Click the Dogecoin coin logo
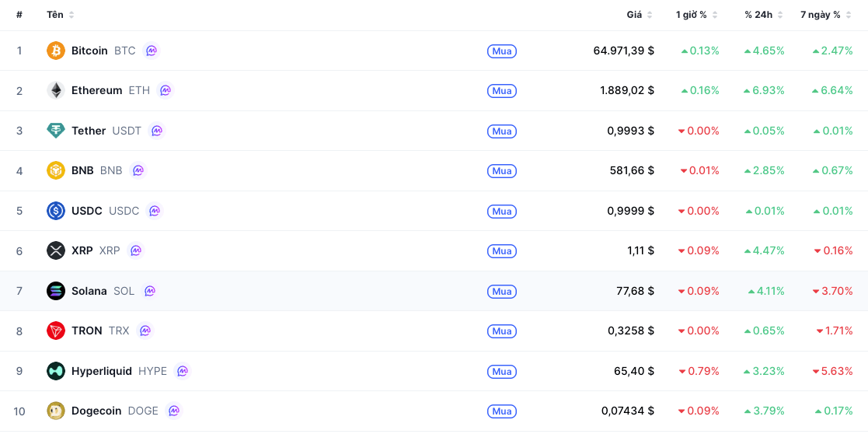 tap(56, 411)
